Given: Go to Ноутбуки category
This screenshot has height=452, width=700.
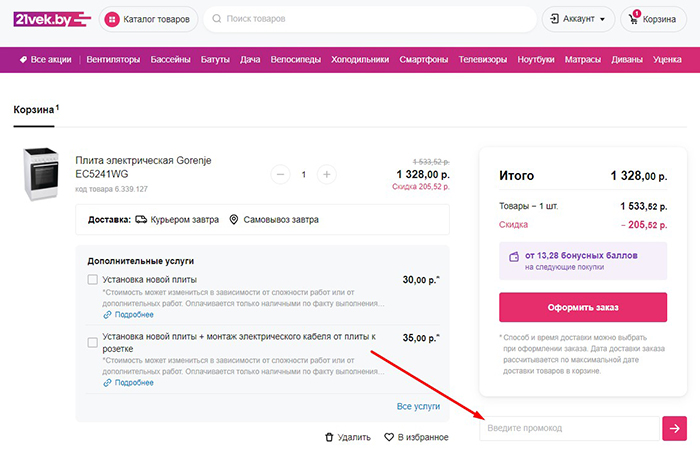Looking at the screenshot, I should tap(536, 59).
